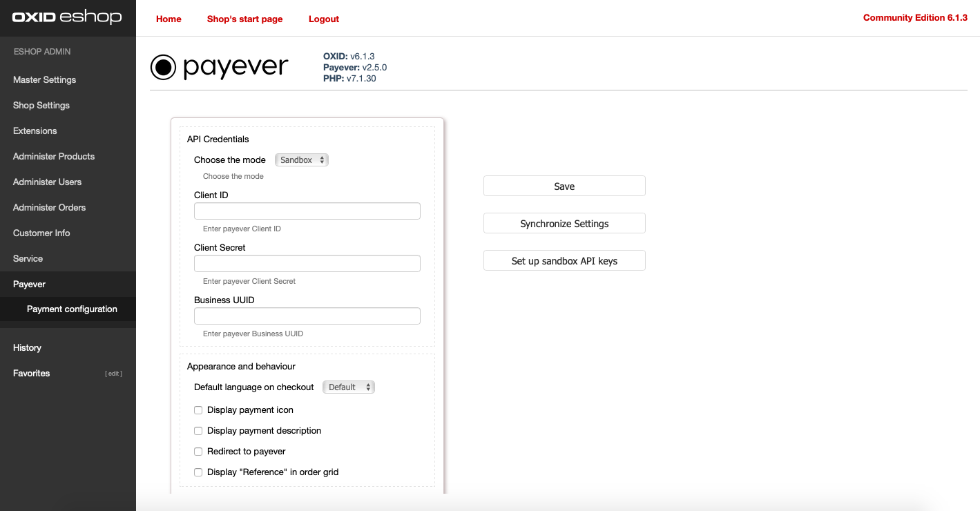
Task: Click the PHP: v7.1.30 version text
Action: pyautogui.click(x=349, y=79)
